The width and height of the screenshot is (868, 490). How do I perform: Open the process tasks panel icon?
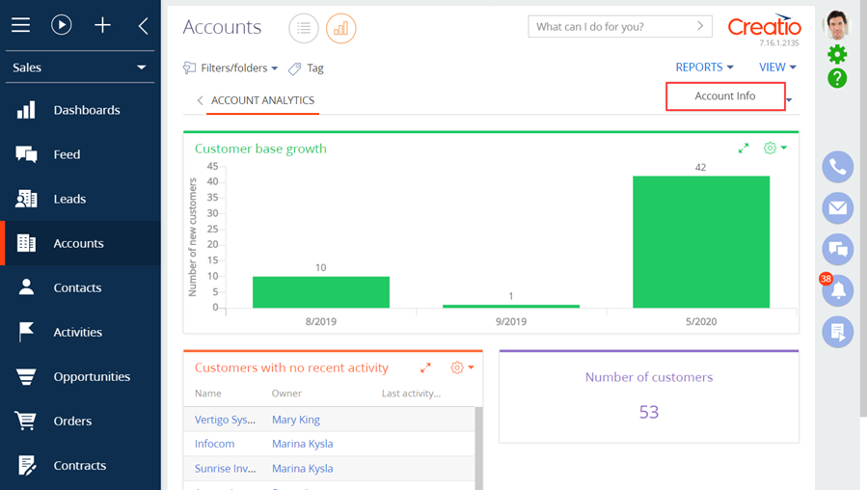pyautogui.click(x=837, y=332)
